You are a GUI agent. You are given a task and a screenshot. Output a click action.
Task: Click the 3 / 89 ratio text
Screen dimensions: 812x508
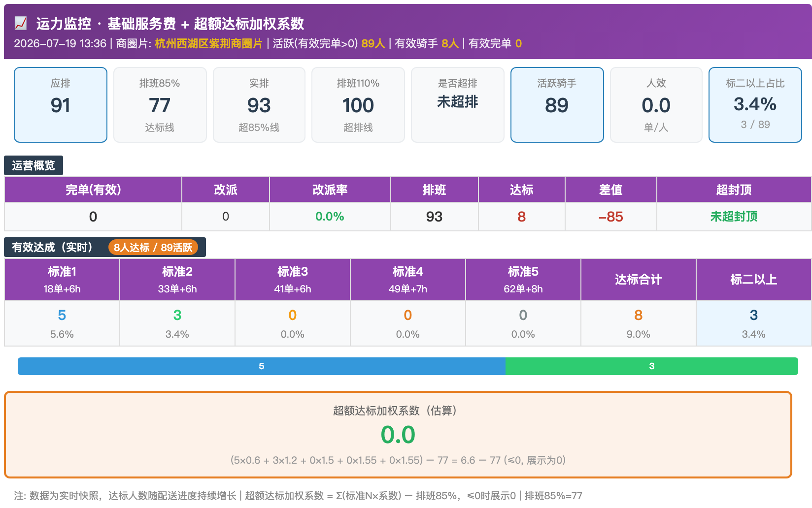click(x=755, y=125)
